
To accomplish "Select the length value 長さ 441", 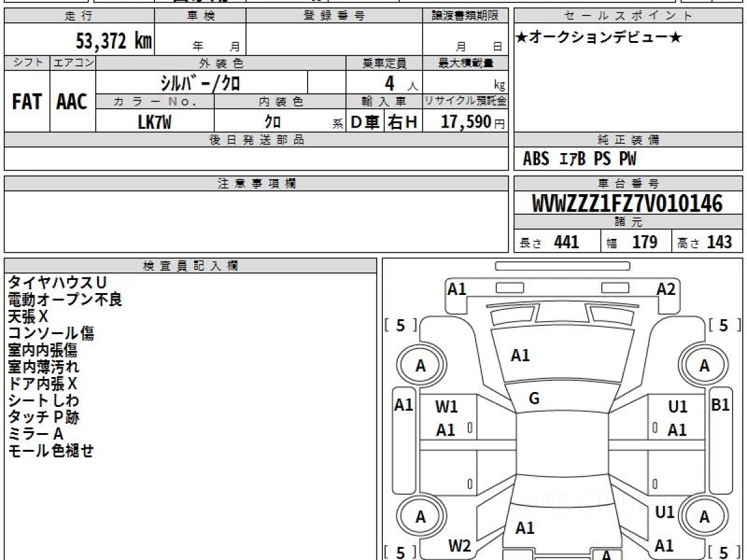I will [549, 242].
